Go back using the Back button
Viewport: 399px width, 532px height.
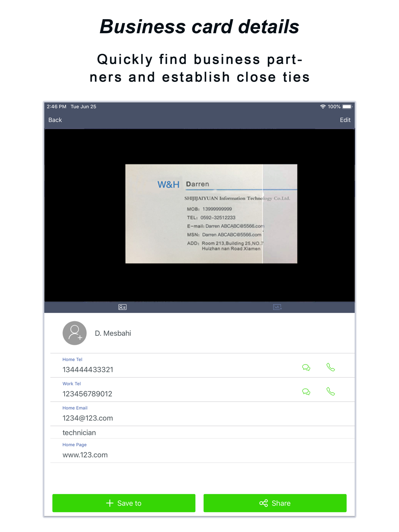(55, 120)
